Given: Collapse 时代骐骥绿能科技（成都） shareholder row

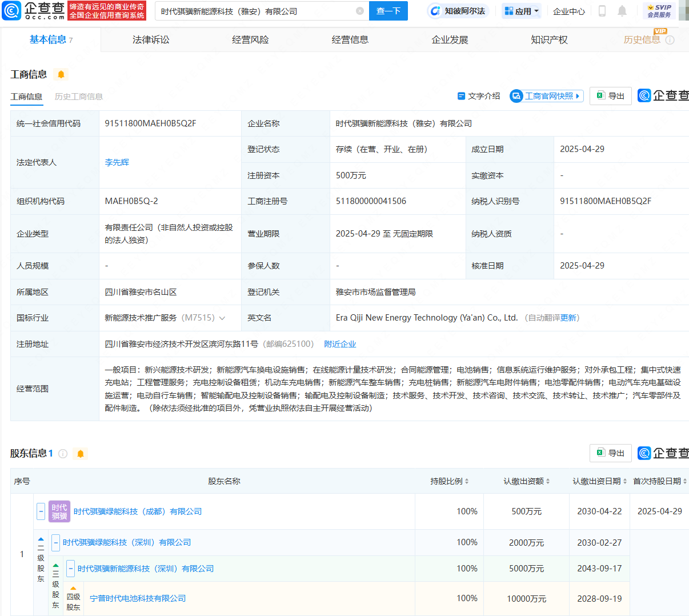Looking at the screenshot, I should (x=41, y=511).
